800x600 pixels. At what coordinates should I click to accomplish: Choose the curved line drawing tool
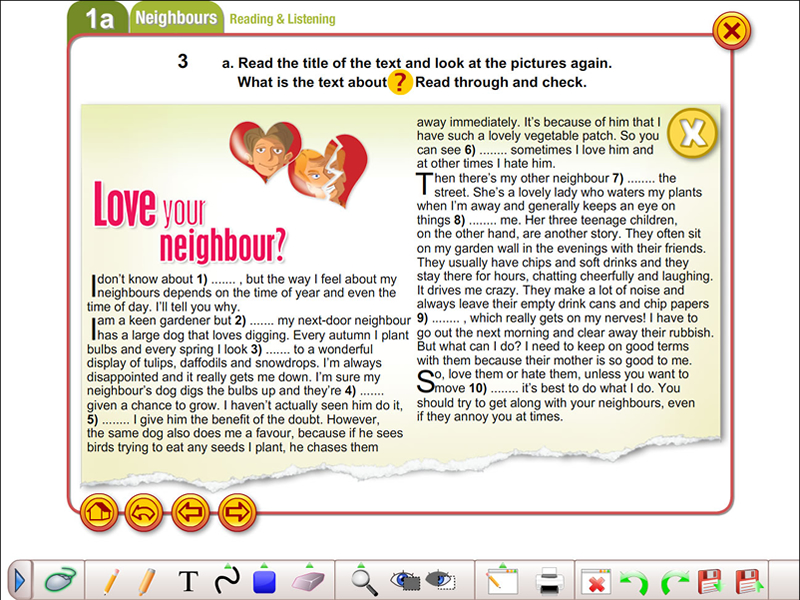pos(228,579)
